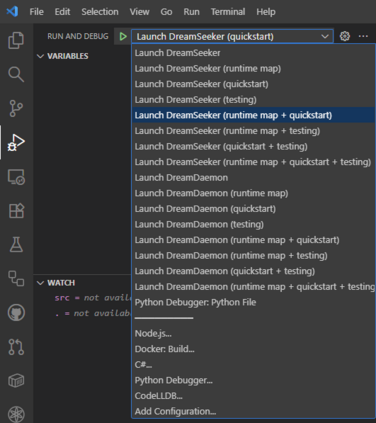Choose the Python Debugger... option
376x423 pixels.
tap(253, 380)
